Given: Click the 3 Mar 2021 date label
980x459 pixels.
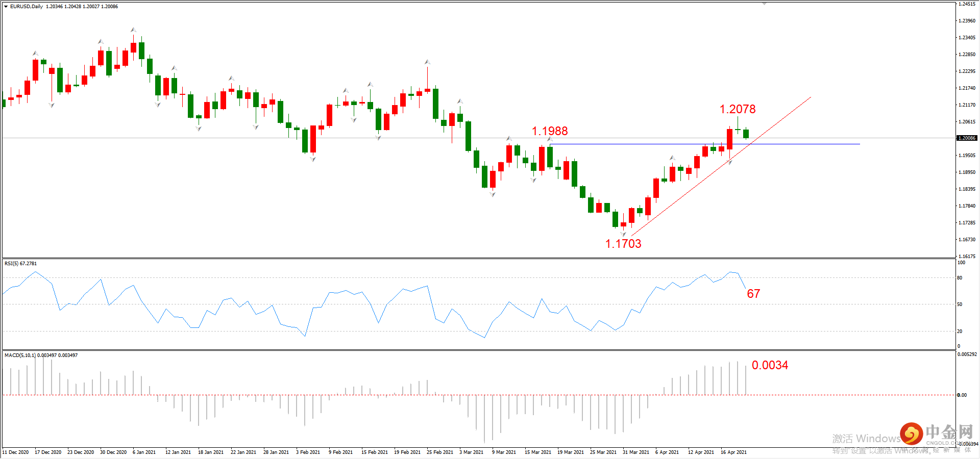Looking at the screenshot, I should pos(471,452).
